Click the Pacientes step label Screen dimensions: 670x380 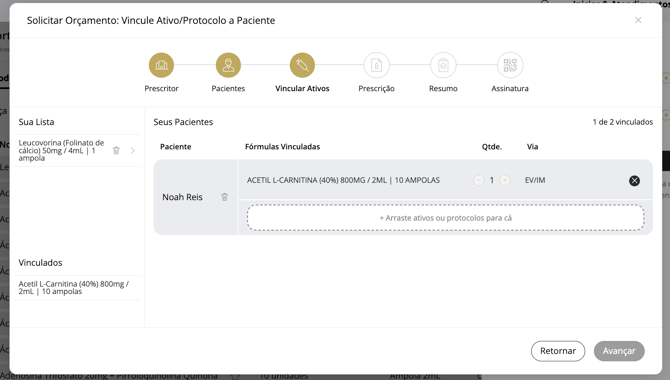pyautogui.click(x=228, y=88)
